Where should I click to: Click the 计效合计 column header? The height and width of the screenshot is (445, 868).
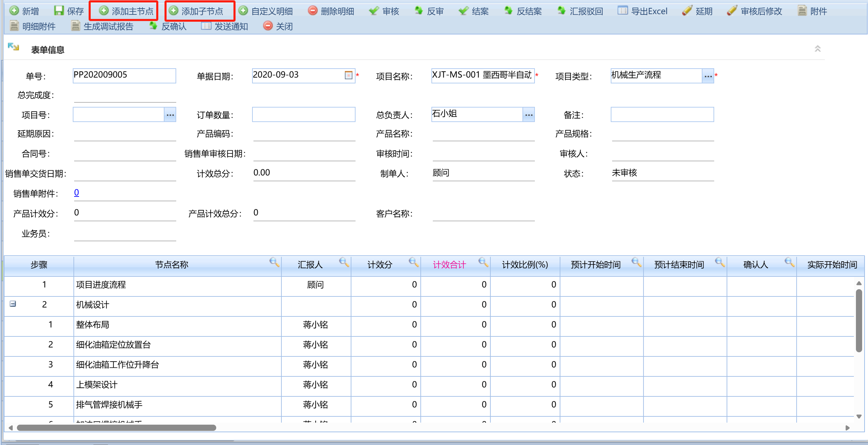[x=449, y=265]
